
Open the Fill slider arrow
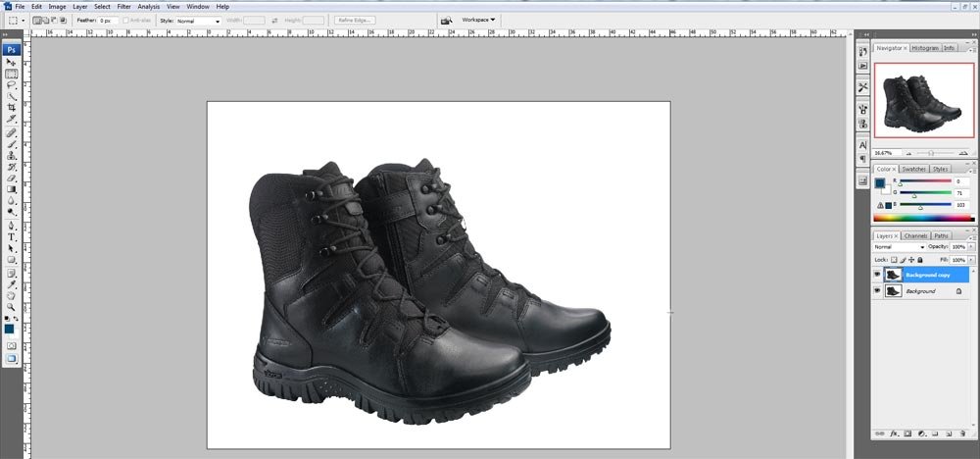click(970, 260)
